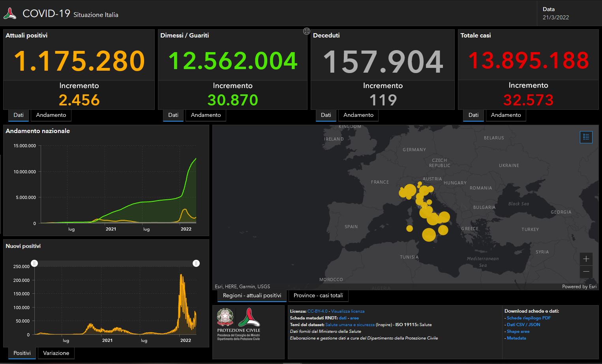
Task: Open the map legend list icon
Action: click(x=586, y=137)
